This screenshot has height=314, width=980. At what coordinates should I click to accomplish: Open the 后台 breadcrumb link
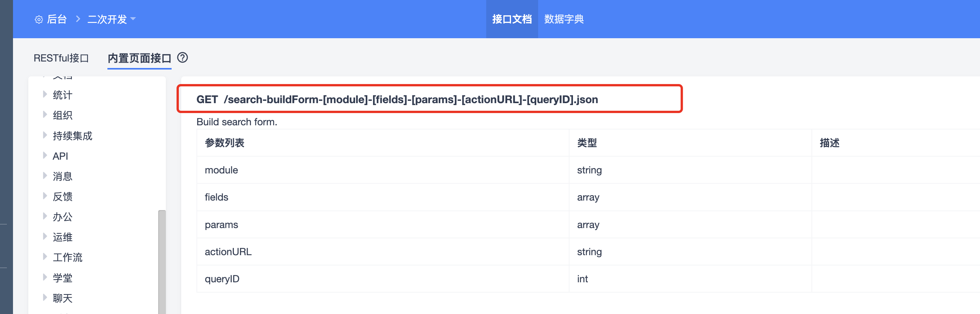point(57,19)
